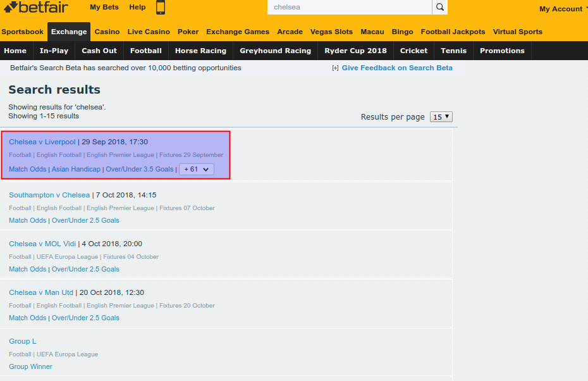588x381 pixels.
Task: Click Home in the black navigation bar
Action: 15,51
